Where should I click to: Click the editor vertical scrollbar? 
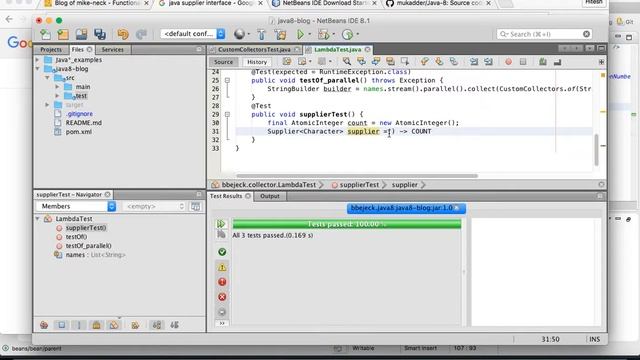pyautogui.click(x=596, y=149)
